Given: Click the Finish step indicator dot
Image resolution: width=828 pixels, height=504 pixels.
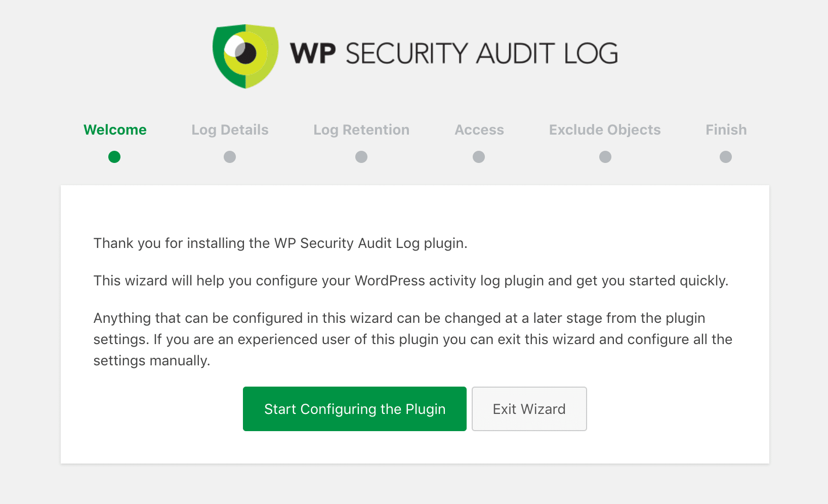Looking at the screenshot, I should click(x=725, y=157).
